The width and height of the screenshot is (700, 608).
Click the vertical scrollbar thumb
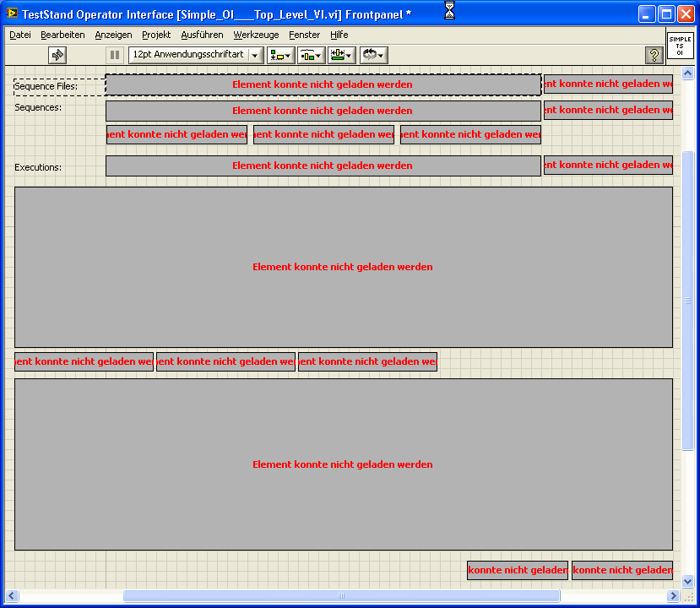click(687, 301)
